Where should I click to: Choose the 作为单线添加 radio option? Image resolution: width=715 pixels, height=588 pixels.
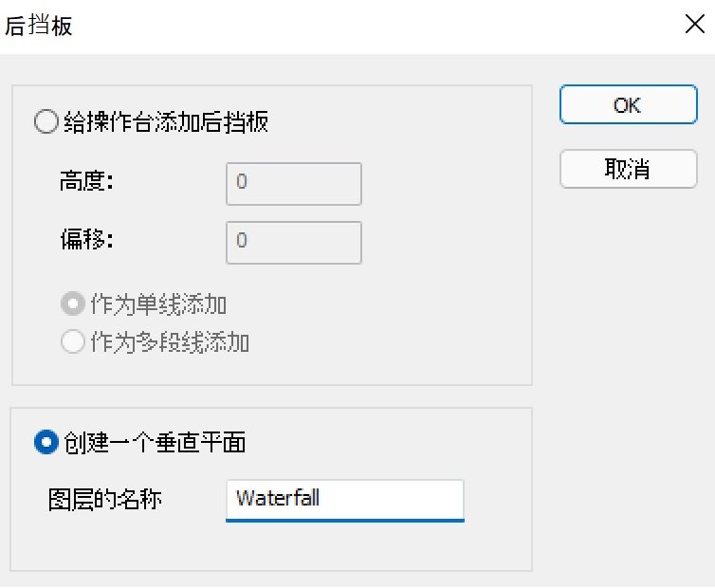72,305
